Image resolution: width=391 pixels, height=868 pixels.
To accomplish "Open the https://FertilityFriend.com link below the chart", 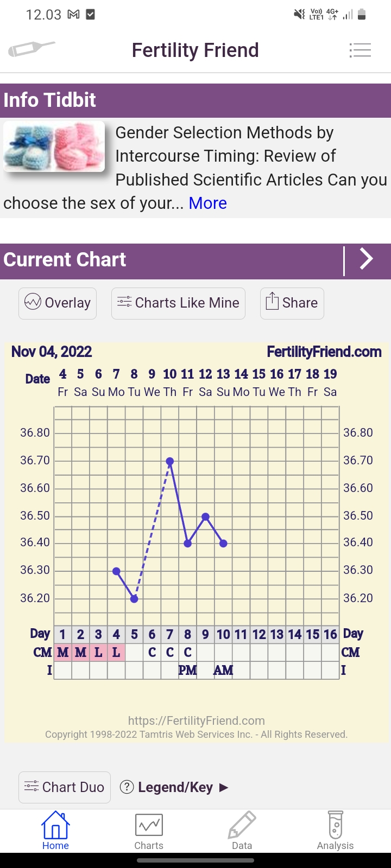I will (x=196, y=720).
